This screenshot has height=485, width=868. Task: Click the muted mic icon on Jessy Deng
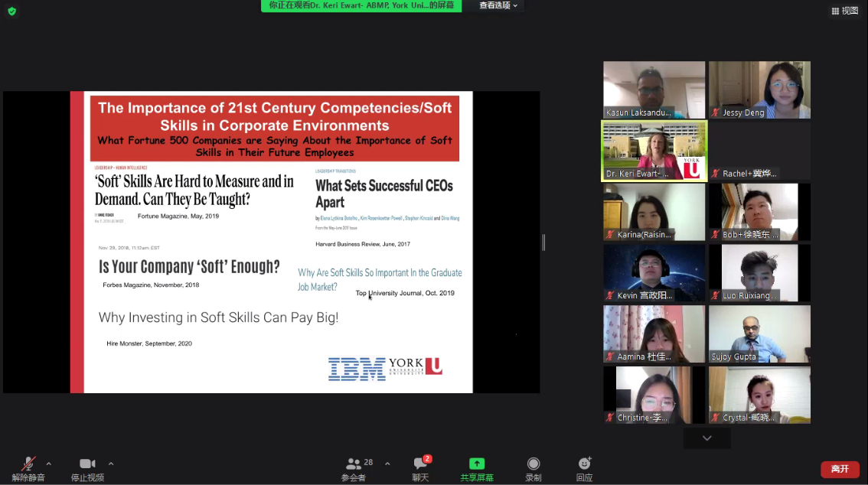pyautogui.click(x=715, y=112)
